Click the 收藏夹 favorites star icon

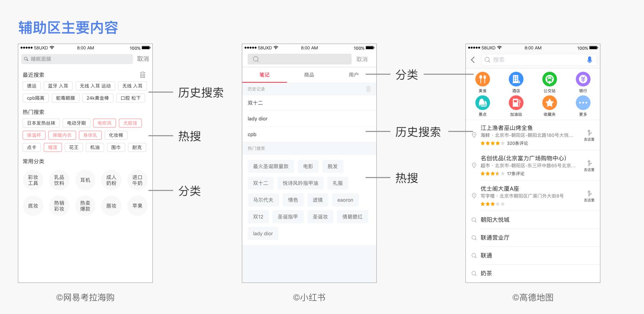(x=550, y=103)
